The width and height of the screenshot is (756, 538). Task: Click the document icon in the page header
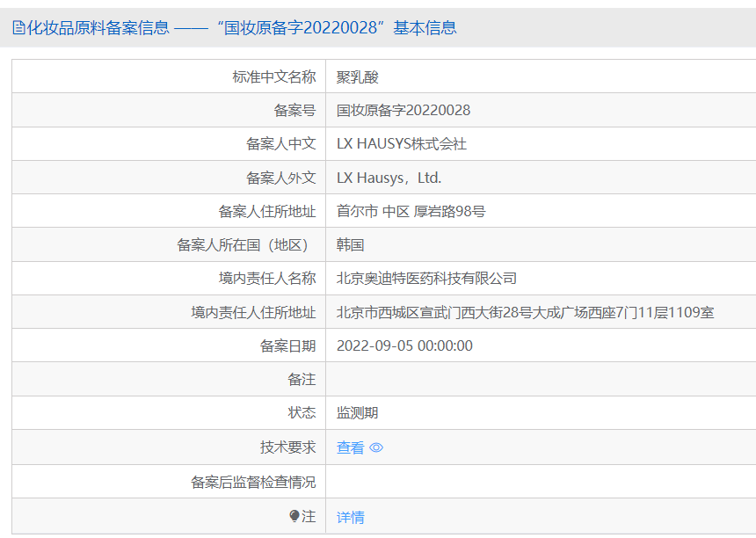(18, 28)
